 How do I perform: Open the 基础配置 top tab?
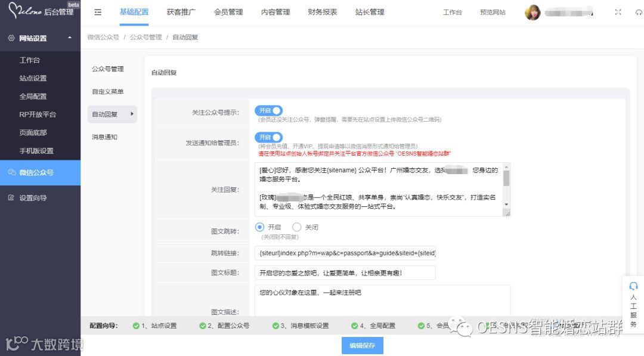134,13
